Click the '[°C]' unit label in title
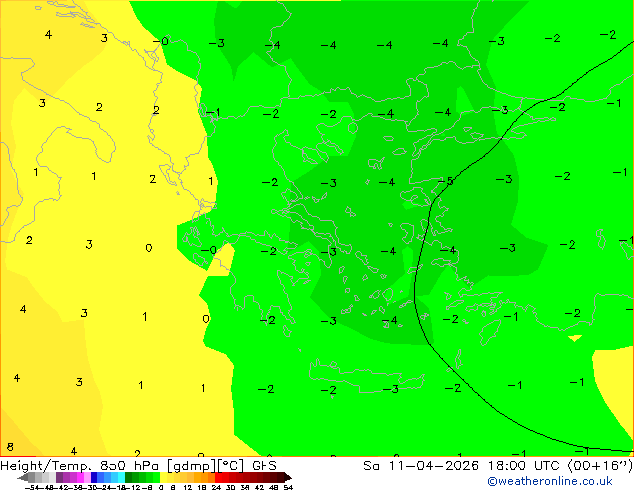Viewport: 634px width, 490px height. pos(231,466)
